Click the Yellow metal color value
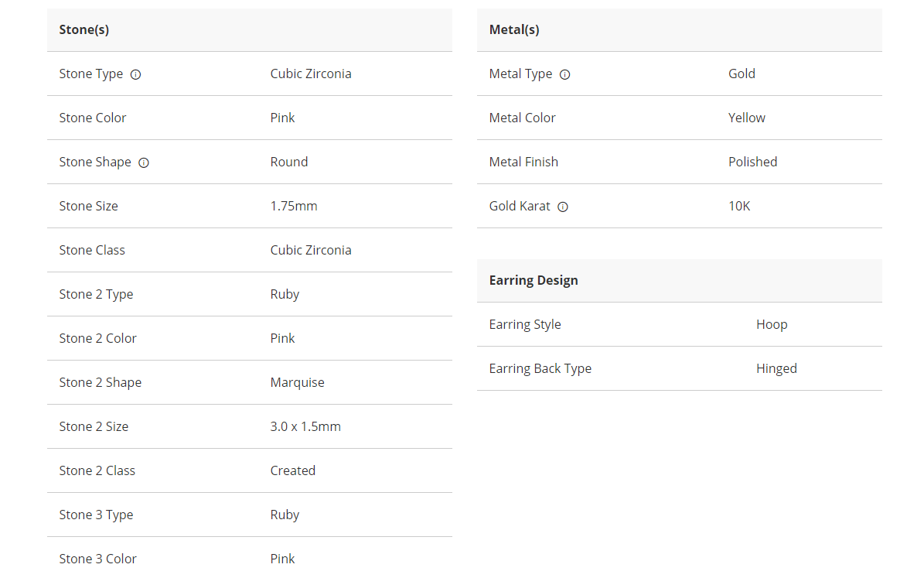Viewport: 924px width, 578px height. 747,118
